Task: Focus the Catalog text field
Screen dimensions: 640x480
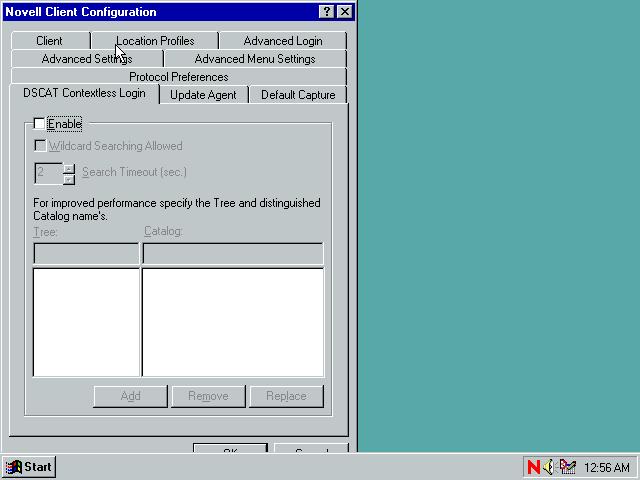Action: pos(233,254)
